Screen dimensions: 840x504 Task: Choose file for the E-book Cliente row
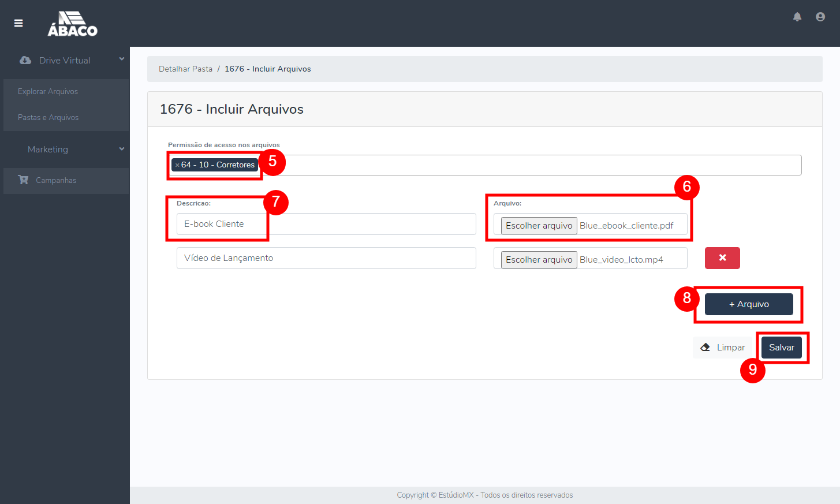539,226
